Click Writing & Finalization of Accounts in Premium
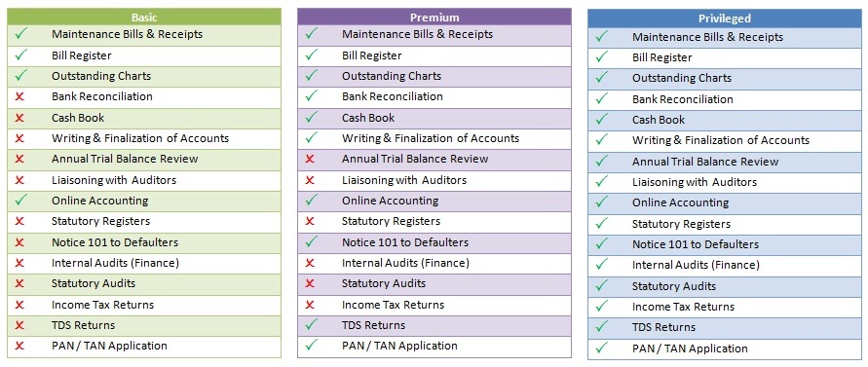This screenshot has width=868, height=367. (431, 138)
